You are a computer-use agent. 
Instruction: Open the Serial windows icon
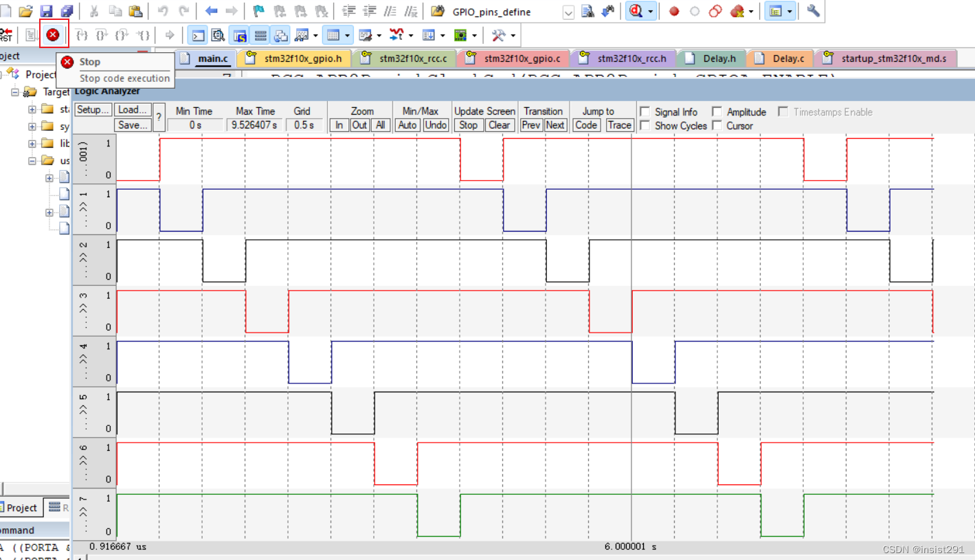click(x=366, y=34)
